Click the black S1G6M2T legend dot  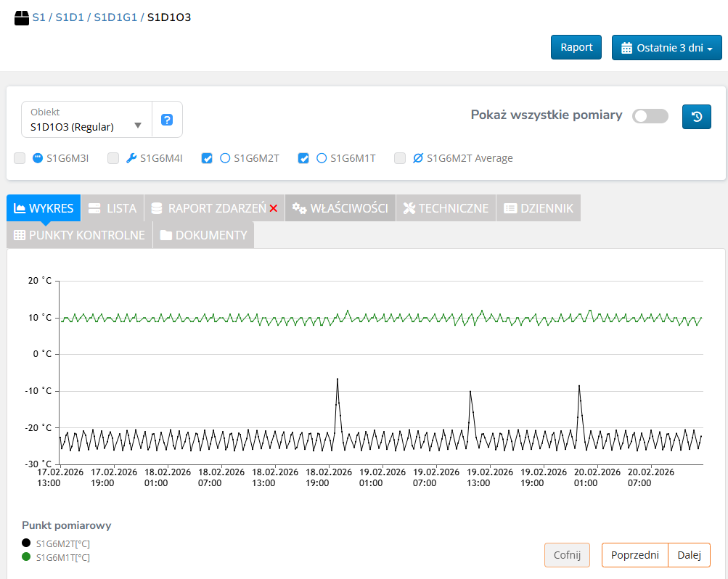(x=26, y=543)
